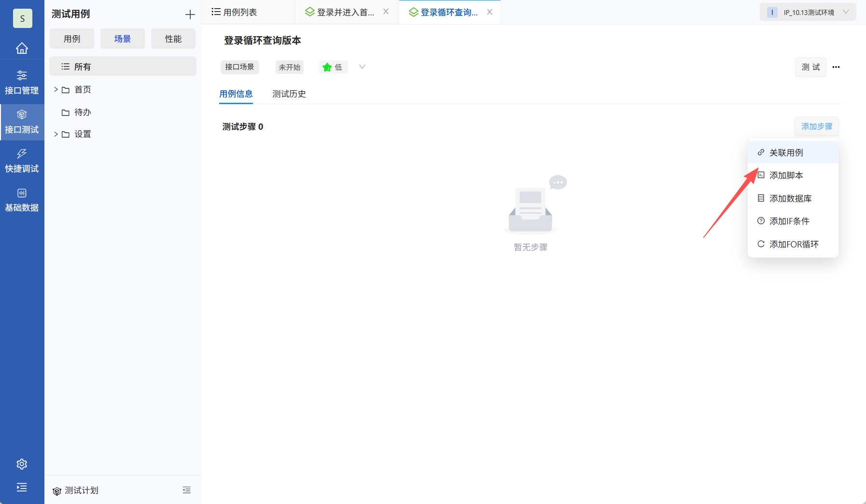Click the 添加步骤 button
Screen dimensions: 866x504
[816, 126]
